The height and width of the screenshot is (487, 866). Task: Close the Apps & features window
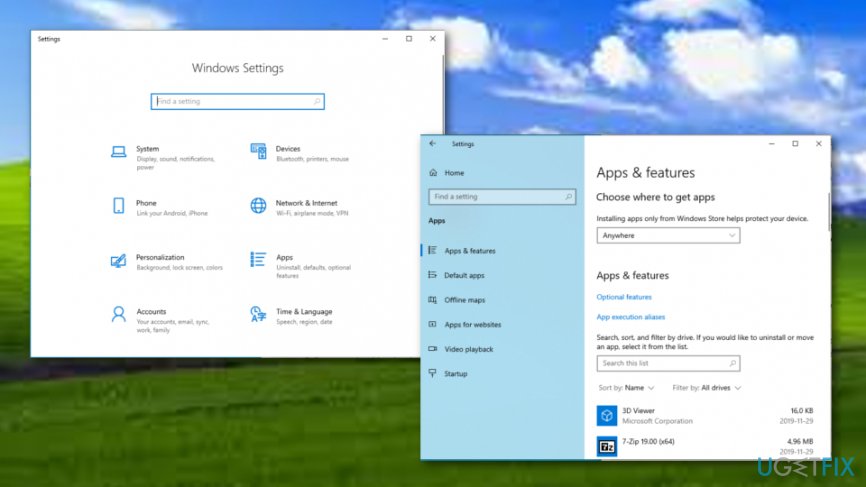819,144
